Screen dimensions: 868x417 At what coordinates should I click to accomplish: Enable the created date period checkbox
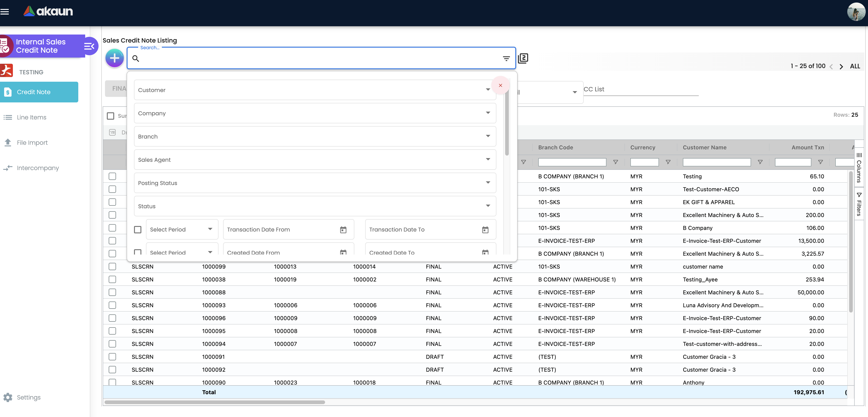137,252
